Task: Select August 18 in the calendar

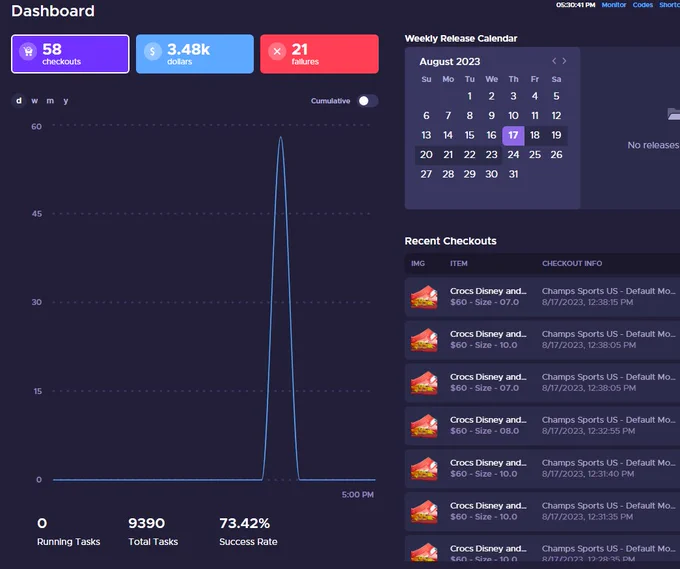Action: pos(535,135)
